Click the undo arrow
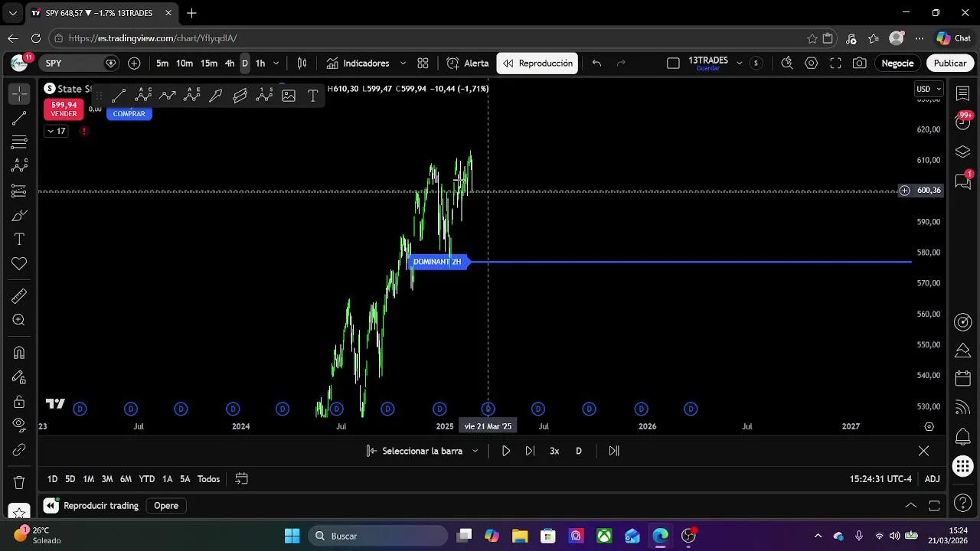 click(x=596, y=64)
